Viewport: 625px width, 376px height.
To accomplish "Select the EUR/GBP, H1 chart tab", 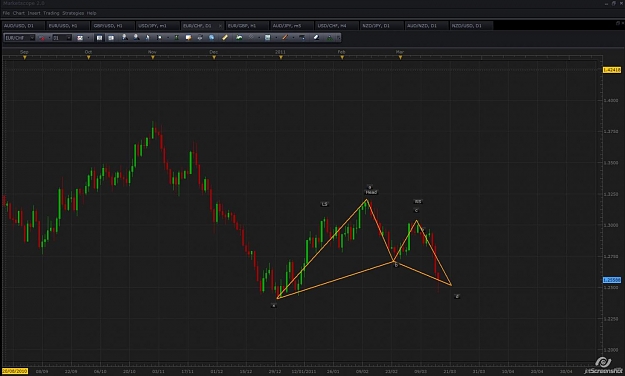I will (246, 26).
